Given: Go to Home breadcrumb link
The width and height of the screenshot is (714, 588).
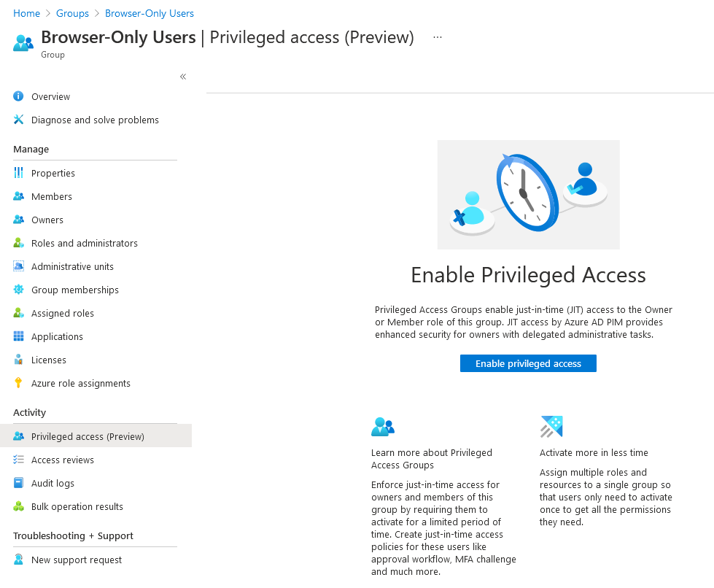Looking at the screenshot, I should point(26,13).
